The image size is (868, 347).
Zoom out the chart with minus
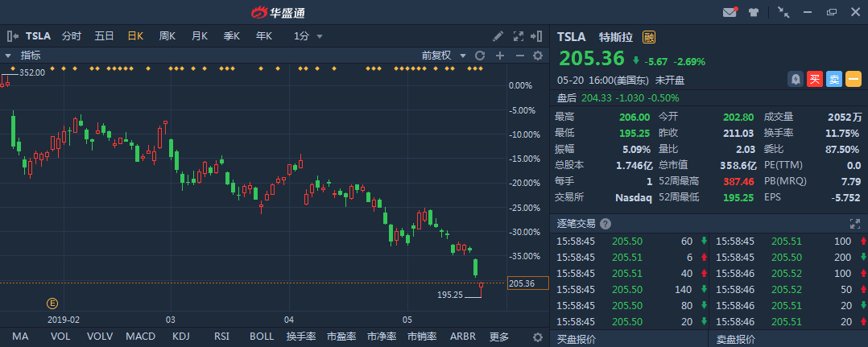tap(519, 56)
